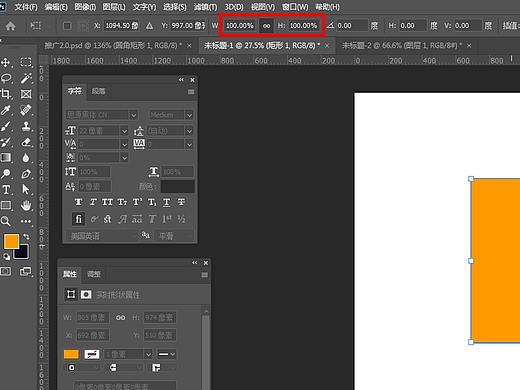The width and height of the screenshot is (520, 390).
Task: Select the Zoom tool
Action: coord(6,221)
